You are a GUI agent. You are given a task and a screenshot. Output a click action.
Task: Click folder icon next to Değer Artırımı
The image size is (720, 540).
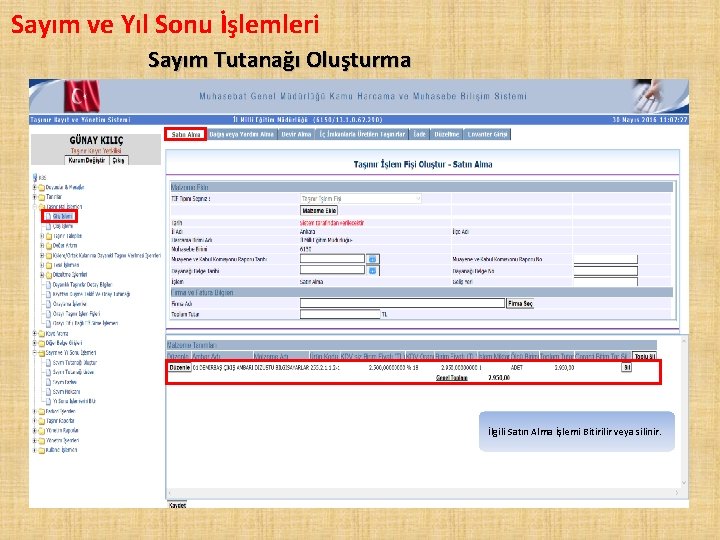coord(49,246)
